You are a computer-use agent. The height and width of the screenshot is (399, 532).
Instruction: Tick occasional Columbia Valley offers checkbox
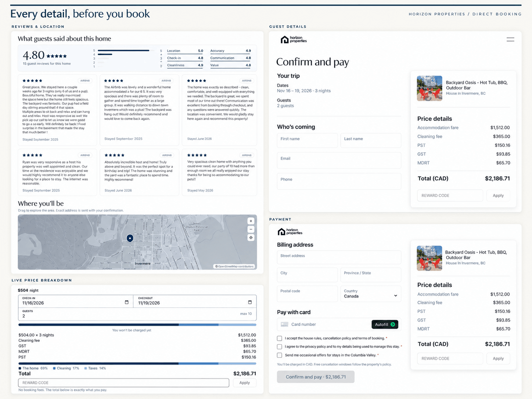click(x=280, y=355)
